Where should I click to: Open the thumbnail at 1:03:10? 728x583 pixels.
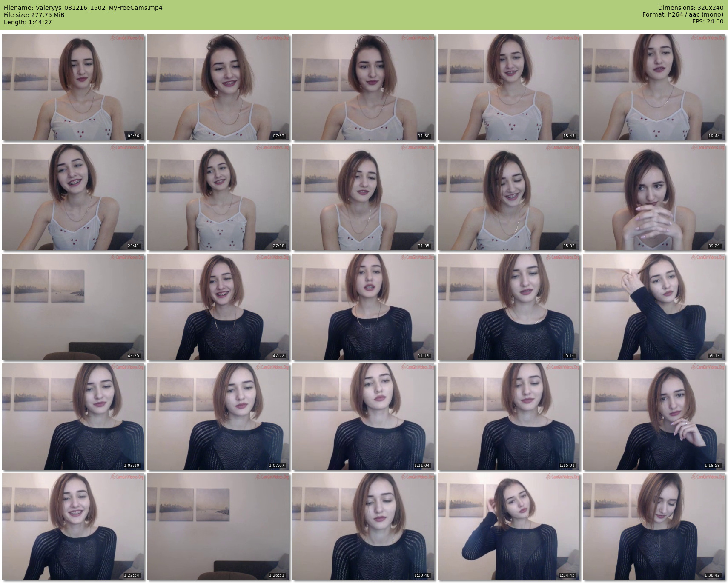73,417
